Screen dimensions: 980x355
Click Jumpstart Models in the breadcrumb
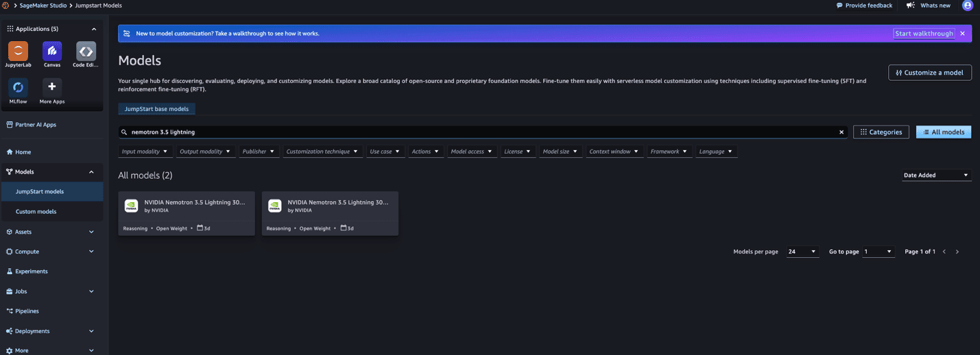98,5
